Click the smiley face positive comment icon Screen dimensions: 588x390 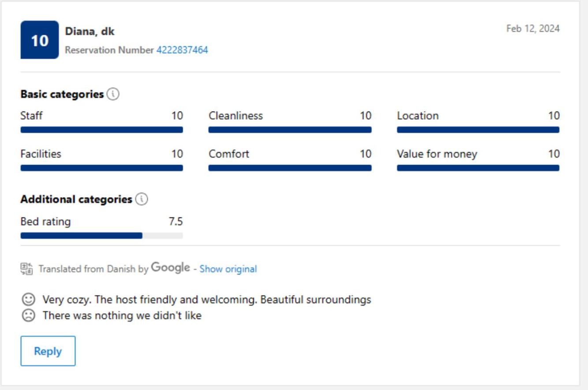click(28, 300)
